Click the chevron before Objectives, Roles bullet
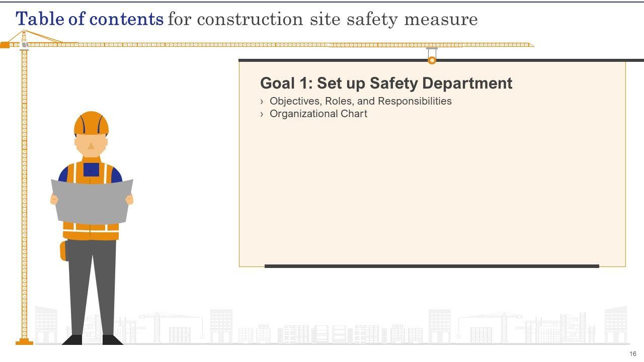The width and height of the screenshot is (644, 362). click(262, 102)
